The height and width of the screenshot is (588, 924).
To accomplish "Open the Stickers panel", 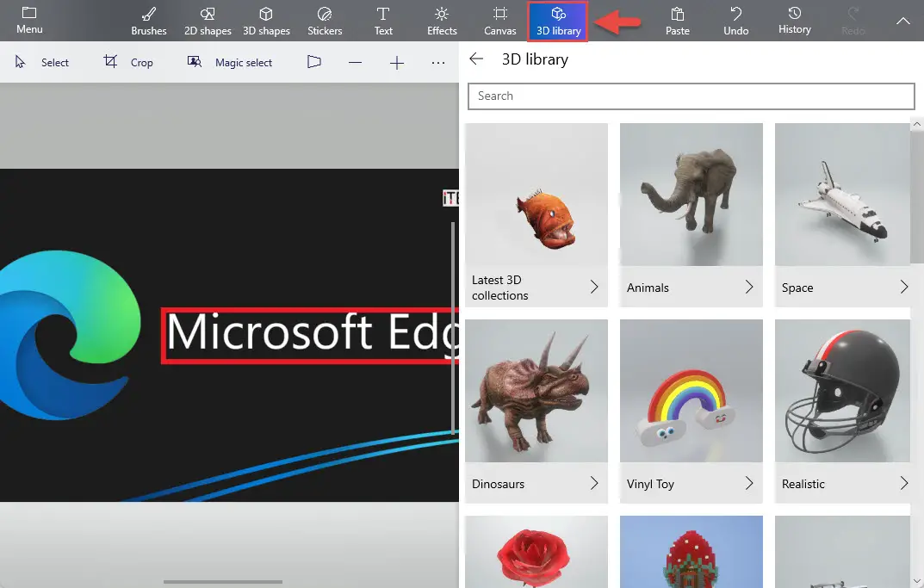I will click(325, 21).
